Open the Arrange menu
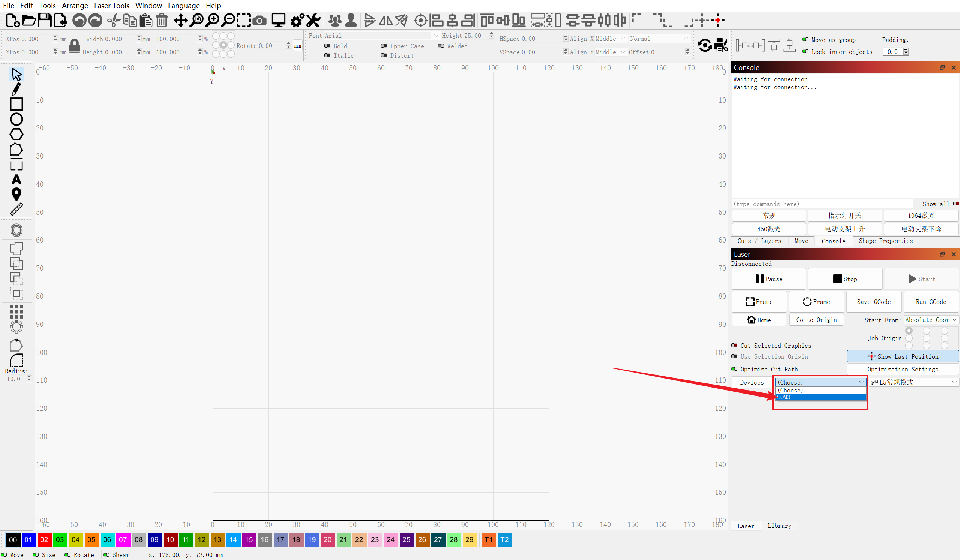 click(x=75, y=6)
